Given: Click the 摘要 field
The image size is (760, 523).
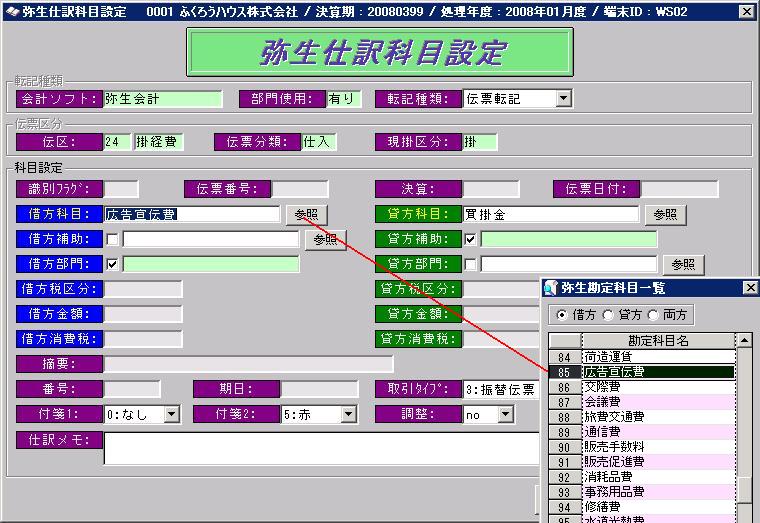Looking at the screenshot, I should (x=249, y=364).
